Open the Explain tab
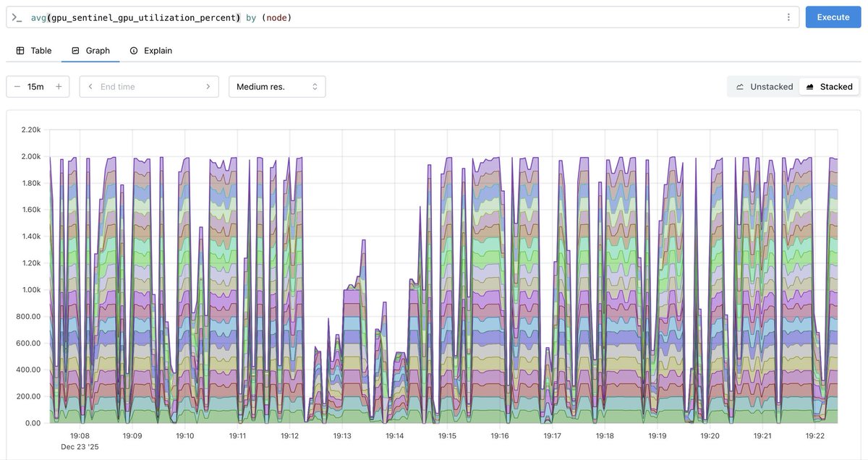This screenshot has height=460, width=868. 150,51
